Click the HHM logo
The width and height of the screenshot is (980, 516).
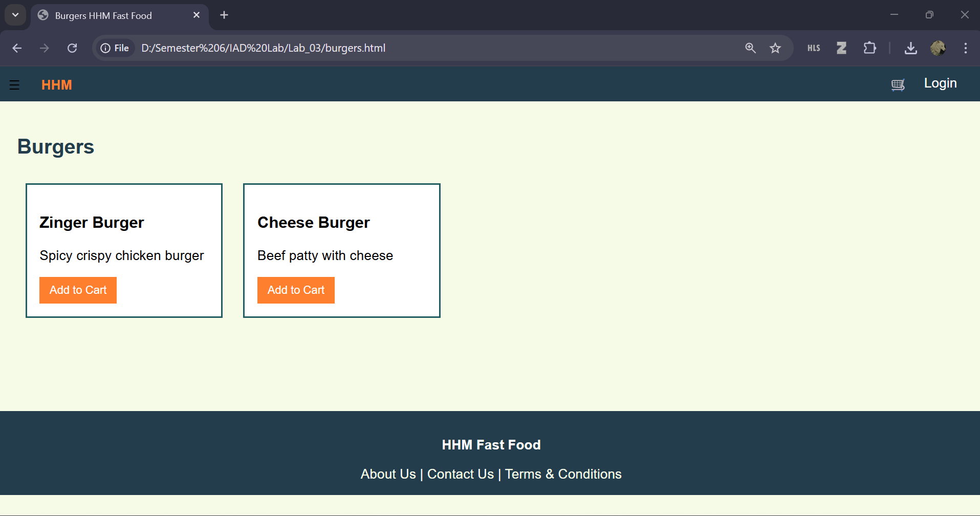click(56, 84)
